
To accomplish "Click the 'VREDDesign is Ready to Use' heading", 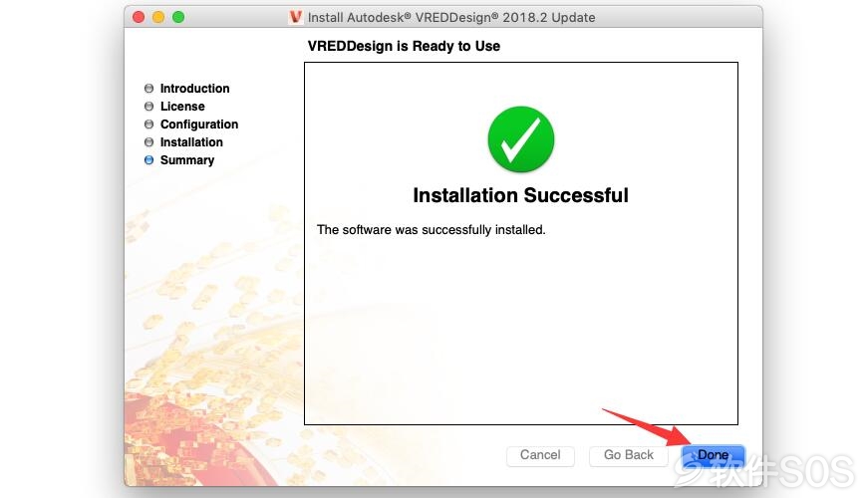I will coord(405,46).
